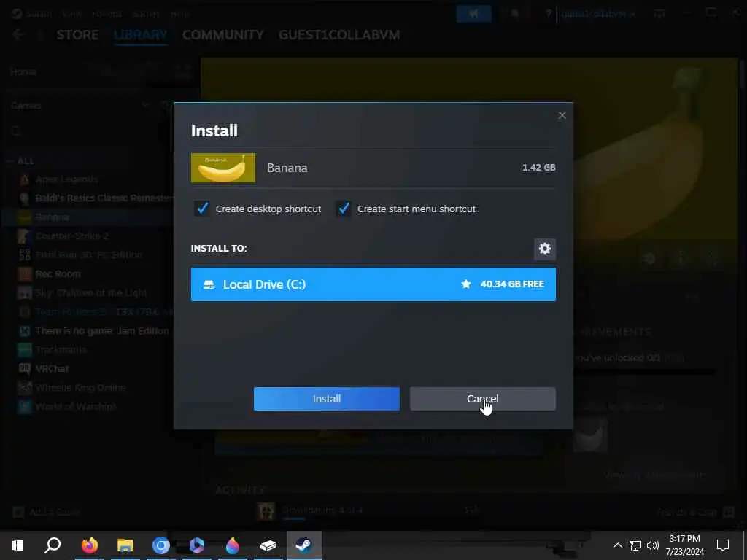Uncheck Create desktop shortcut
747x560 pixels.
(203, 209)
